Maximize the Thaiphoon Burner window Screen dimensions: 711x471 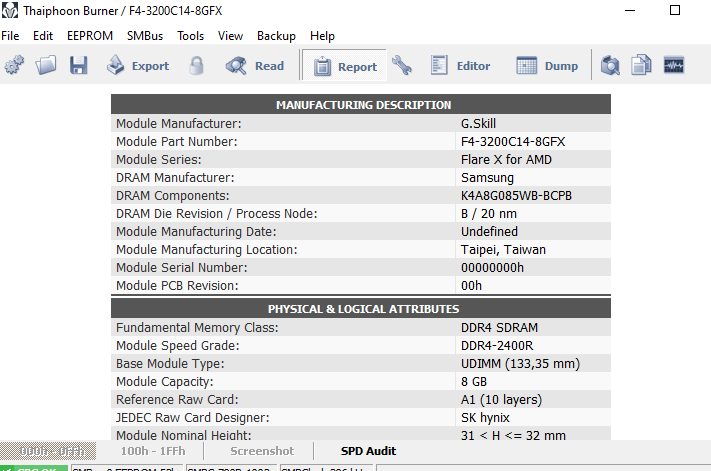[x=675, y=10]
